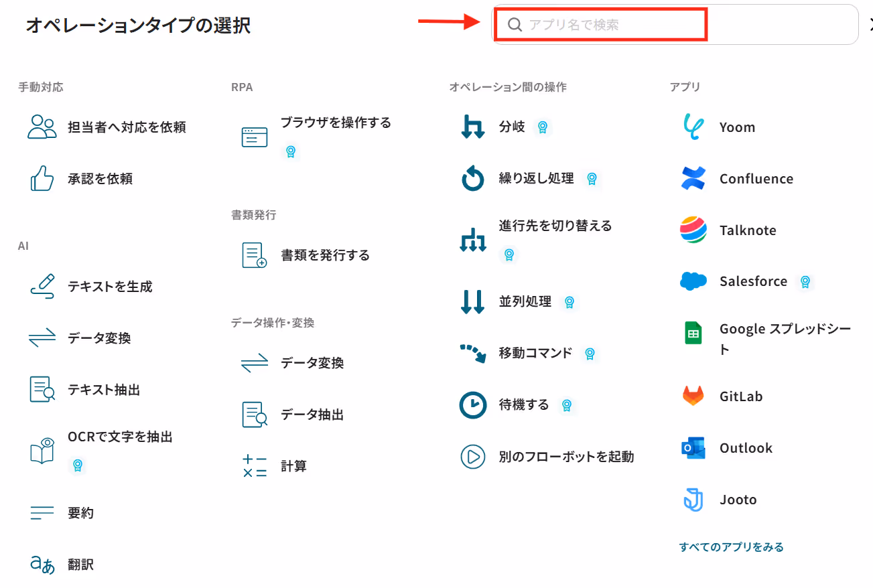Click the badge next to 分岐
The width and height of the screenshot is (873, 588).
tap(543, 127)
